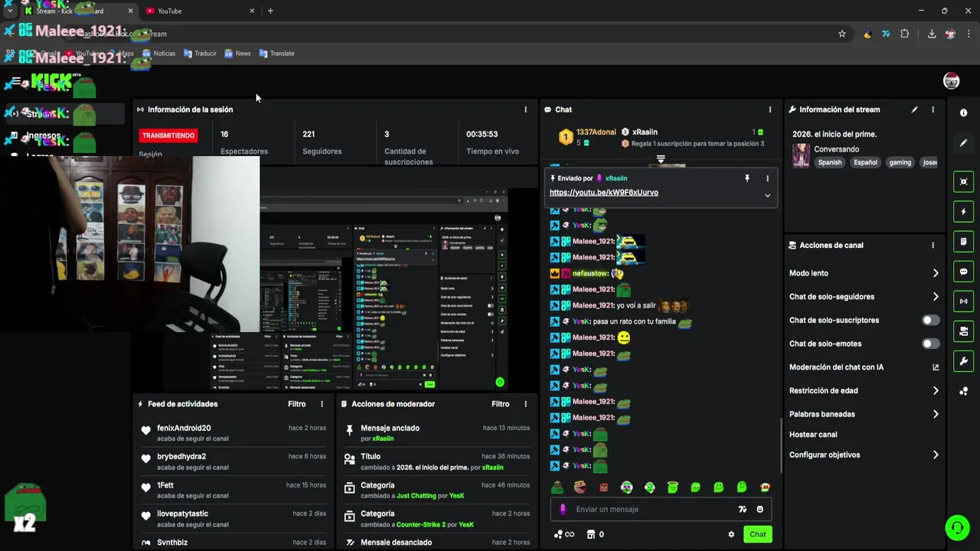Open the Noticias bookmark
980x551 pixels.
158,54
